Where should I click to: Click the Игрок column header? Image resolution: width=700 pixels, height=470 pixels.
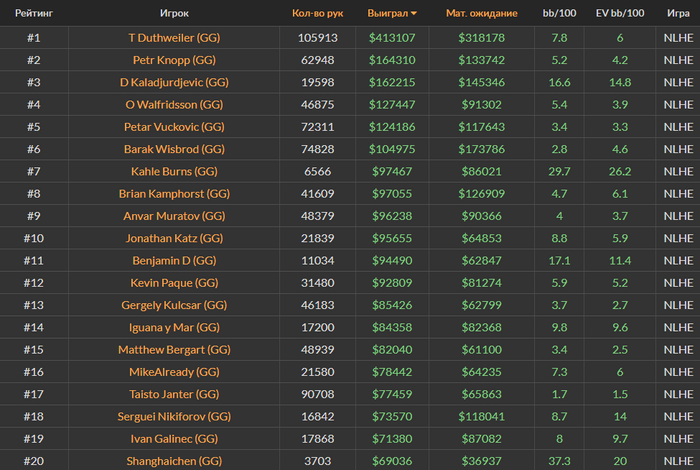click(174, 13)
